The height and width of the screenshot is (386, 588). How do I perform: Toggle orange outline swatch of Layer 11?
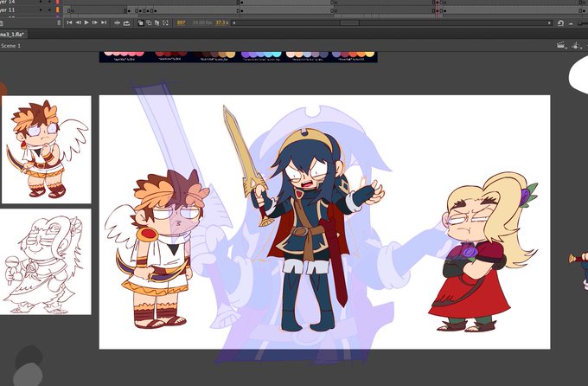coord(57,10)
